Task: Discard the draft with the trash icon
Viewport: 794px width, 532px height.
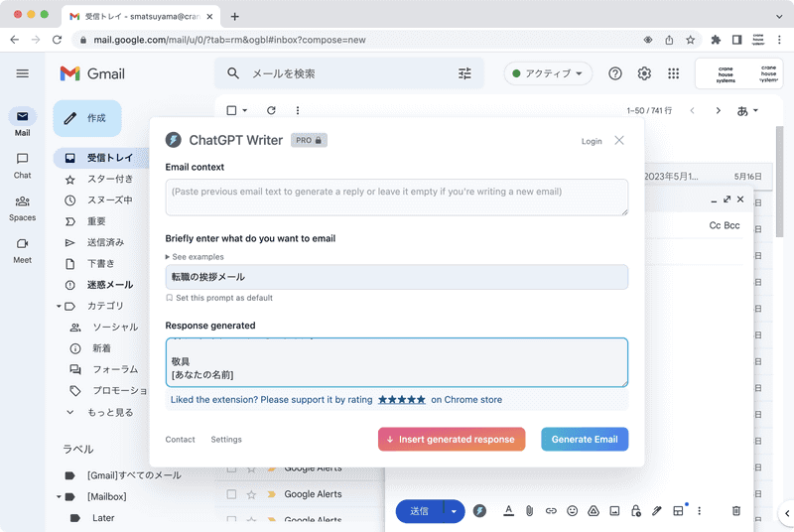Action: [x=735, y=511]
